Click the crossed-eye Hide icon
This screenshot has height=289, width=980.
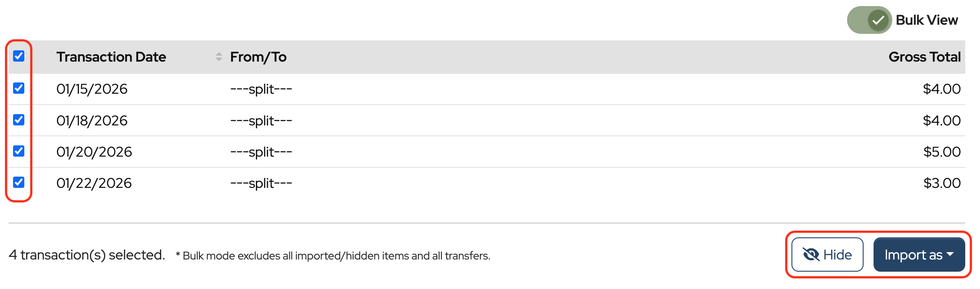click(x=811, y=255)
